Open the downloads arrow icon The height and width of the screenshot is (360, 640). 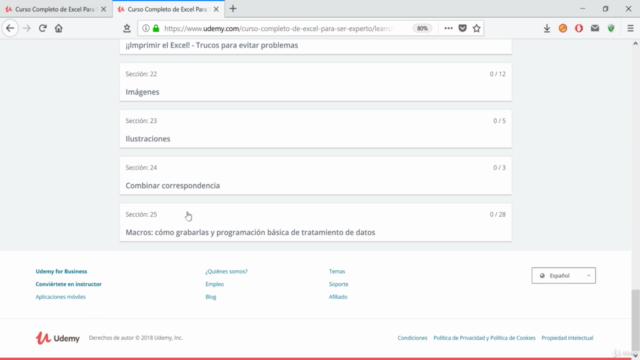pyautogui.click(x=547, y=28)
